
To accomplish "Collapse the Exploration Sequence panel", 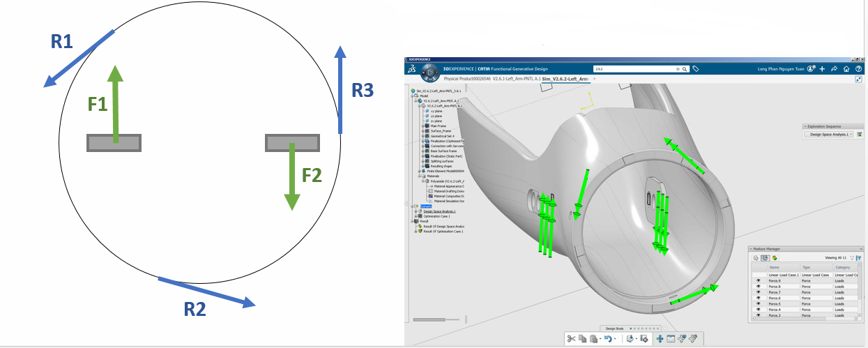I will pos(805,126).
